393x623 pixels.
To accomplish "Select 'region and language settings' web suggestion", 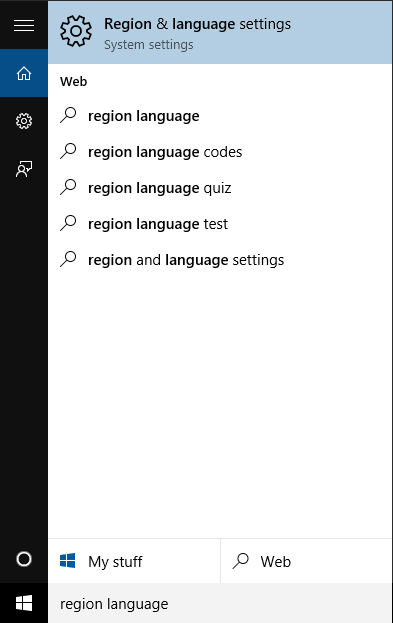I will click(x=221, y=260).
